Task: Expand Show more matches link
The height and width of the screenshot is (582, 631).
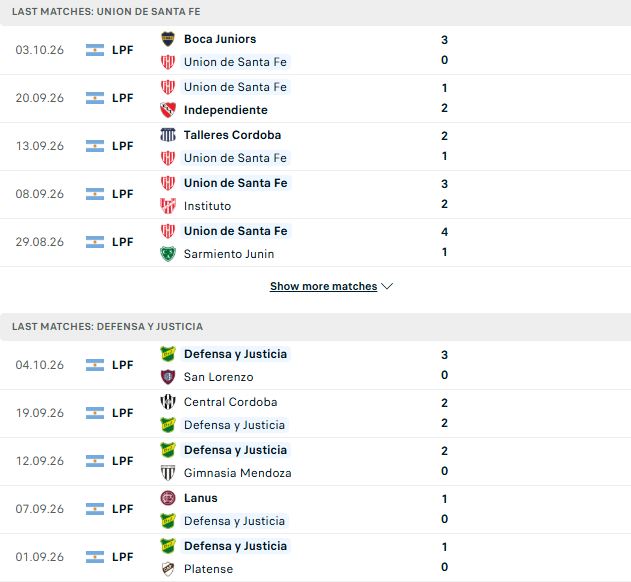Action: pyautogui.click(x=324, y=286)
